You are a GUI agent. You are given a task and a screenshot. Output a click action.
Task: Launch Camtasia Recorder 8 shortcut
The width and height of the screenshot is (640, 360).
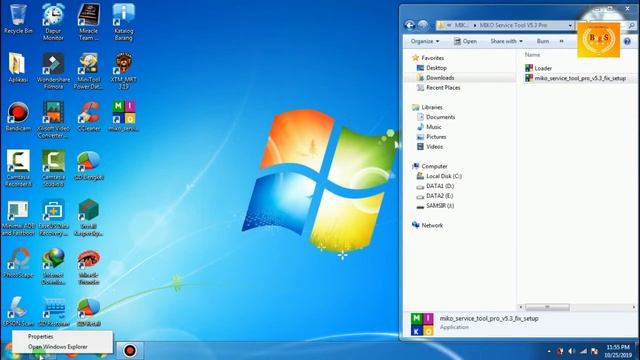click(18, 168)
